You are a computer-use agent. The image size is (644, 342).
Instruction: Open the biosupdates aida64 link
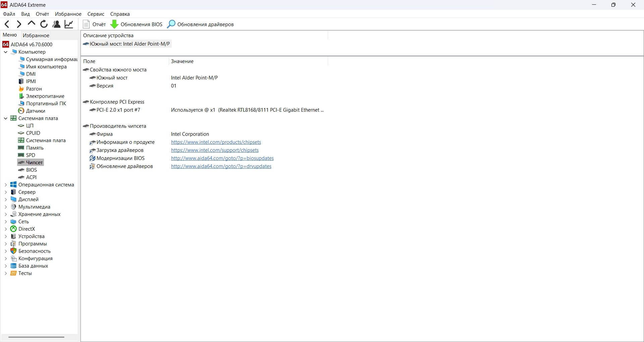point(222,158)
